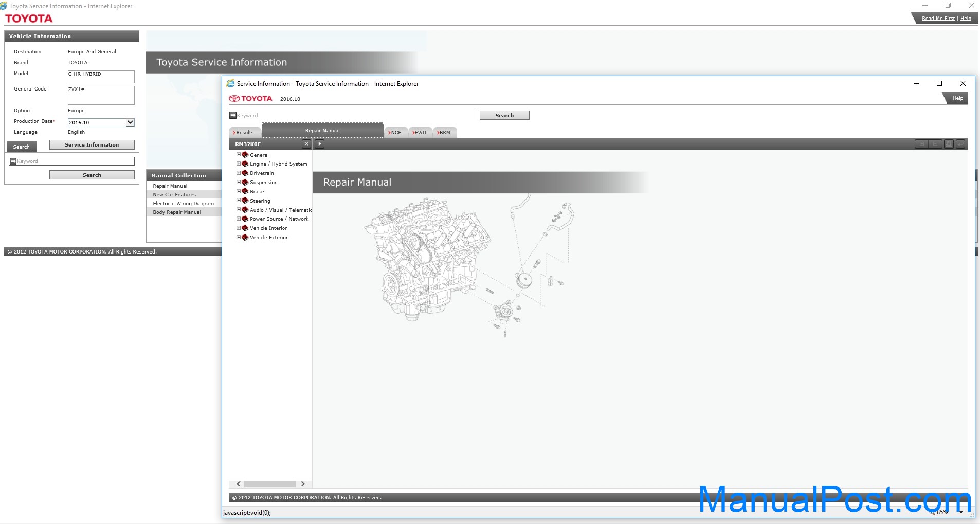
Task: Click the return arrow icon in the manual toolbar
Action: coord(960,144)
